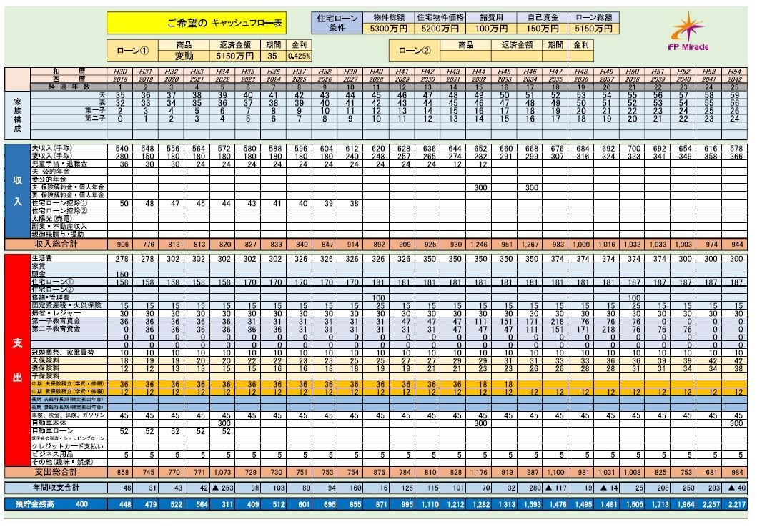The width and height of the screenshot is (757, 532).
Task: Select the ローン総額 header cell
Action: pyautogui.click(x=593, y=18)
